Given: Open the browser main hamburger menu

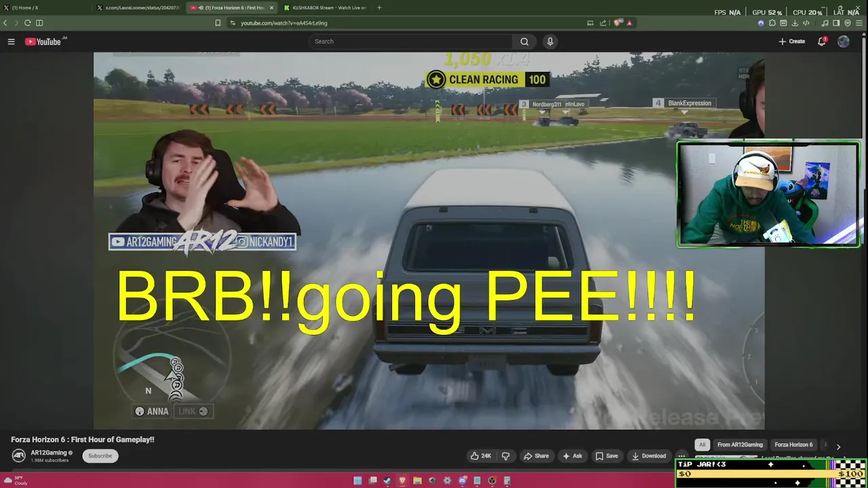Looking at the screenshot, I should 860,22.
